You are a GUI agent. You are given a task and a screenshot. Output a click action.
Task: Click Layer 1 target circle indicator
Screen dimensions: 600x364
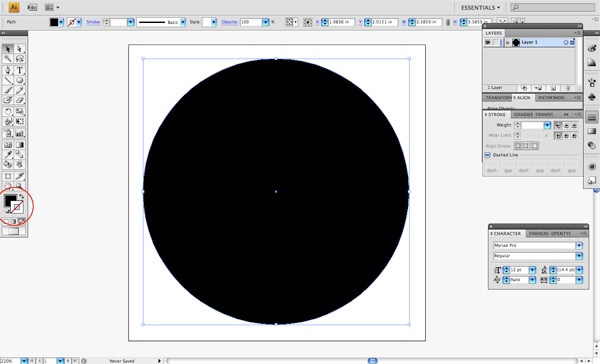(x=566, y=42)
